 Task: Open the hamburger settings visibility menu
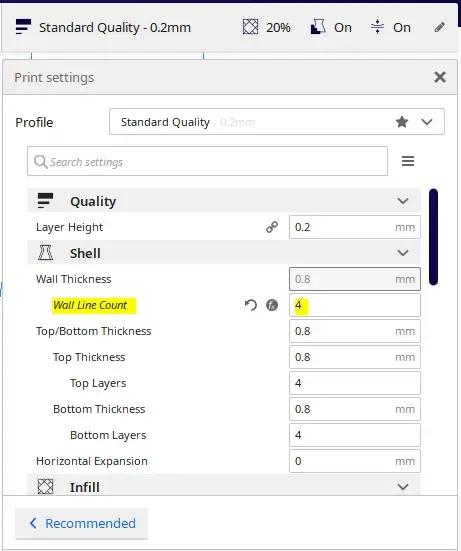click(x=408, y=161)
